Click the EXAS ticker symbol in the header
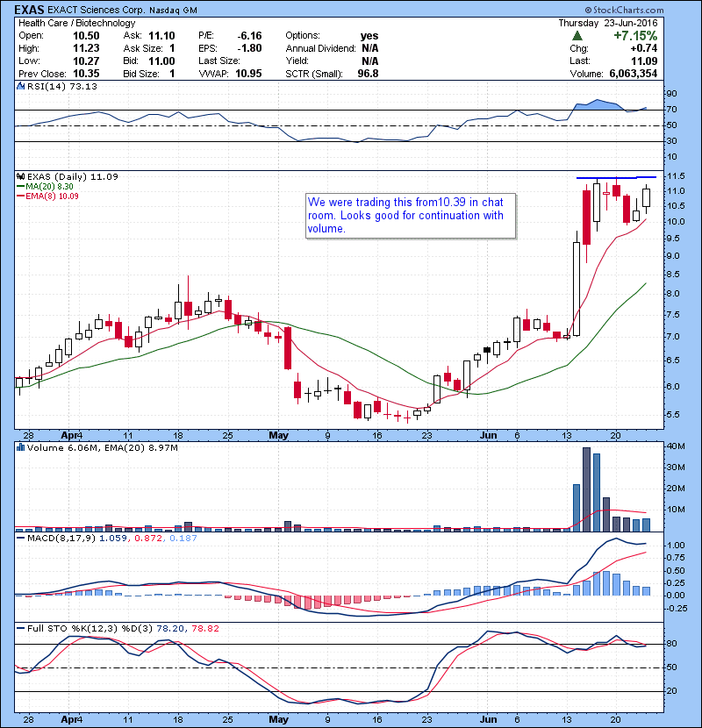 coord(29,10)
